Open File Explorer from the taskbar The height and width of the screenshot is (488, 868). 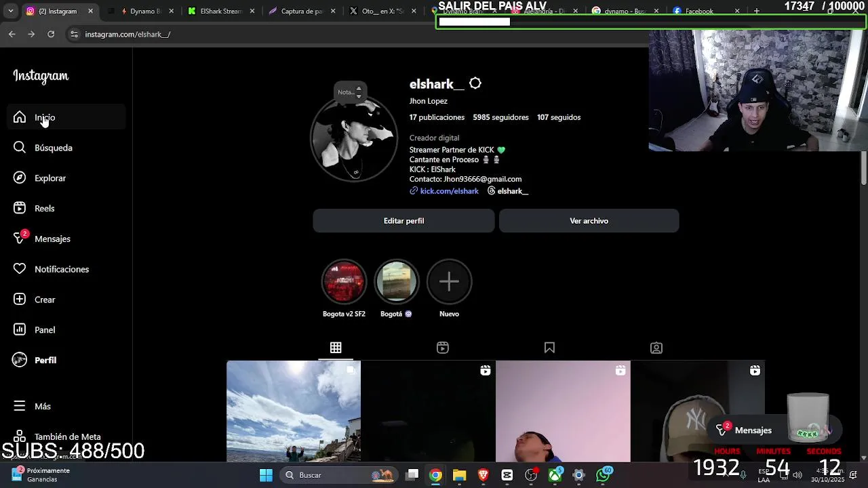coord(459,475)
